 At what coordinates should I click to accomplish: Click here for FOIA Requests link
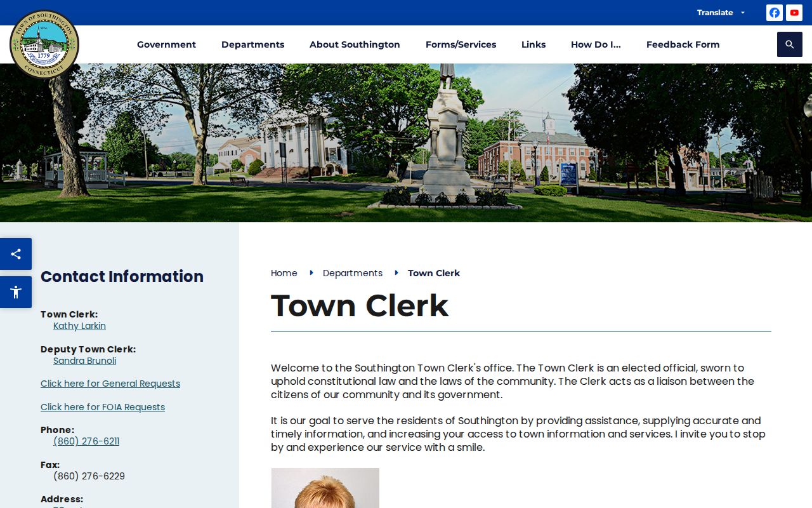pyautogui.click(x=103, y=407)
